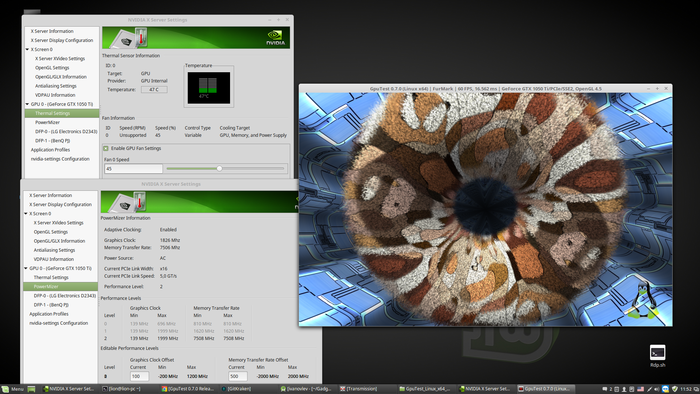Open X Server Display Configuration in PowerMizer window

(x=60, y=204)
